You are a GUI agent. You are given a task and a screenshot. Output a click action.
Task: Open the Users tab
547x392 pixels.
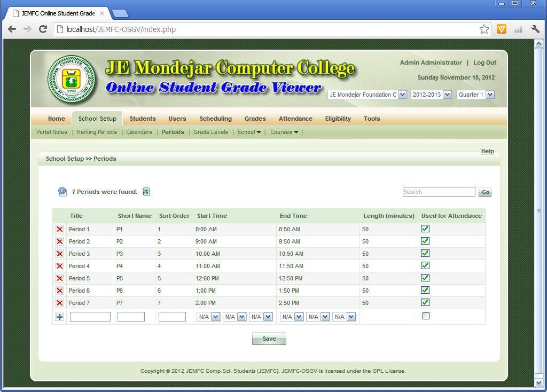click(x=177, y=119)
